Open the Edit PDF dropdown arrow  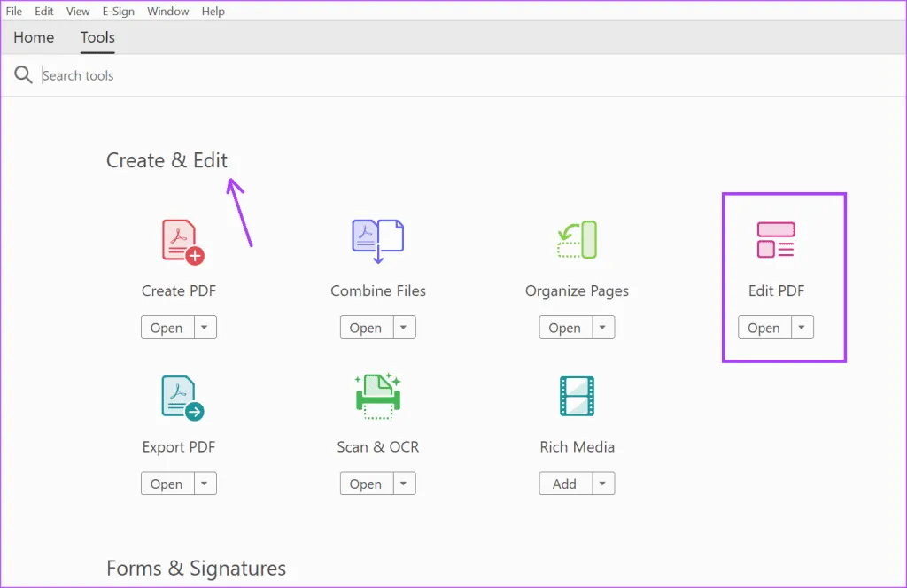pyautogui.click(x=802, y=328)
